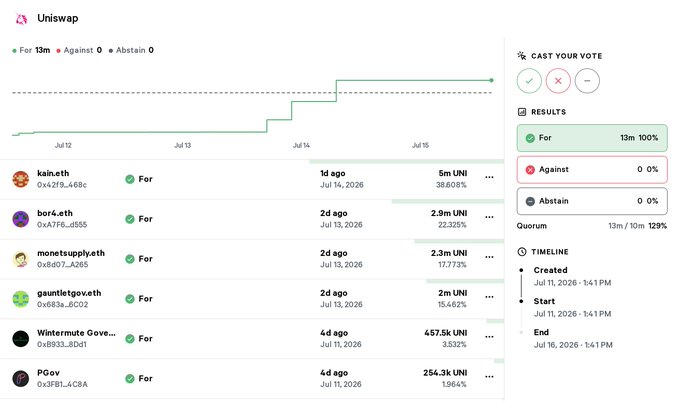The width and height of the screenshot is (680, 401).
Task: Open monetsupply.eth voter profile name
Action: tap(71, 253)
